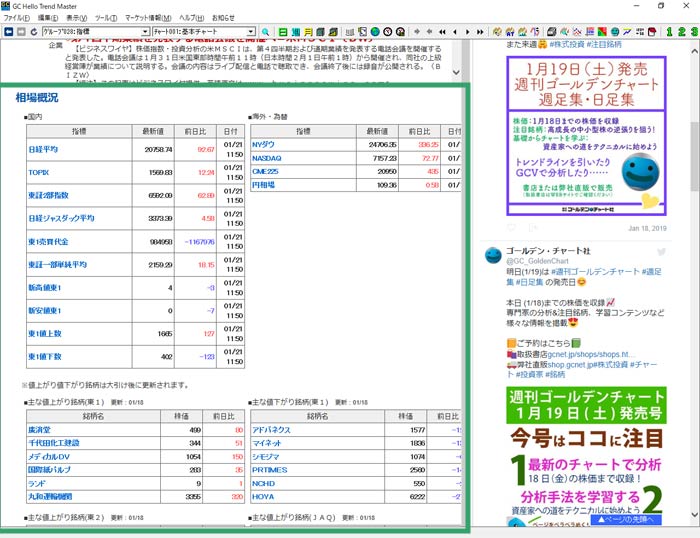Open the メディカルDV stock link
Screen dimensions: 700x538
click(x=49, y=457)
